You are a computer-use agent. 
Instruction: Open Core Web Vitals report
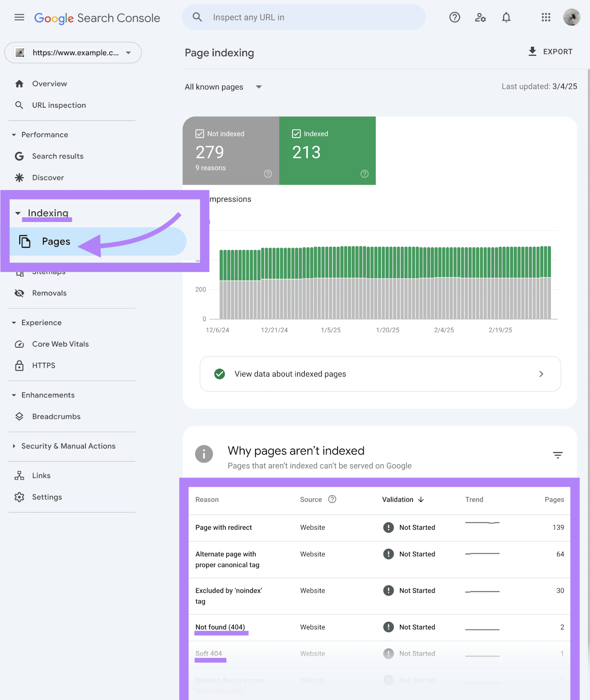(60, 344)
